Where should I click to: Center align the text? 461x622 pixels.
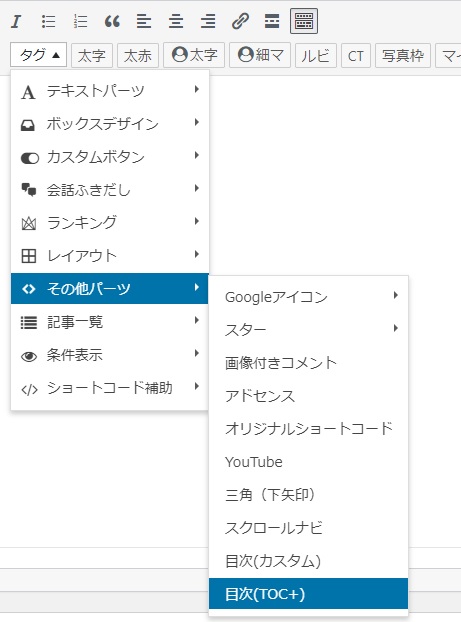click(176, 21)
